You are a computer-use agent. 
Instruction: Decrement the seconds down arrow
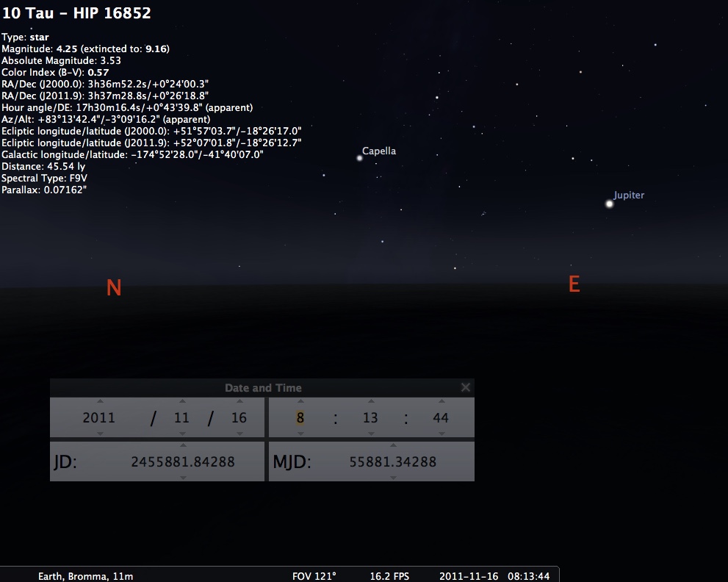click(441, 434)
